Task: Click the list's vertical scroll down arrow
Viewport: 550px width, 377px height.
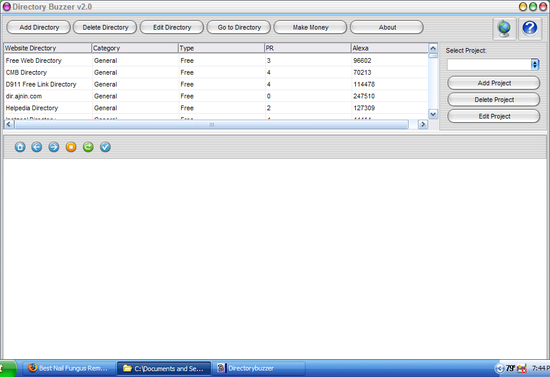Action: tap(433, 114)
